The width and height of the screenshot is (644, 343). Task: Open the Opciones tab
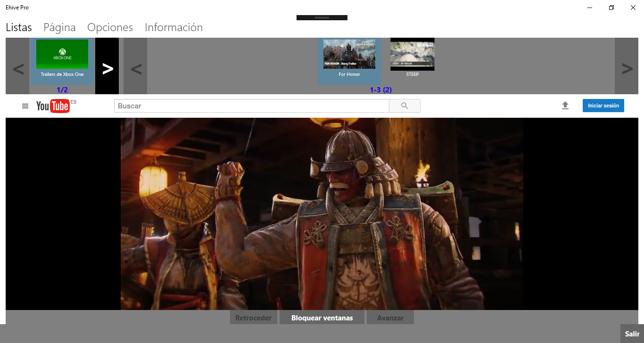coord(110,27)
